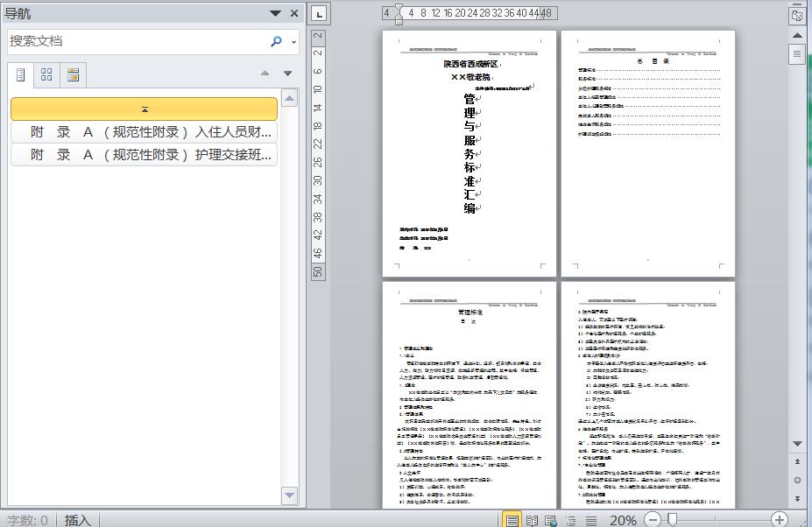Open Full Screen Reading view
Screen dimensions: 812x527
pos(532,520)
